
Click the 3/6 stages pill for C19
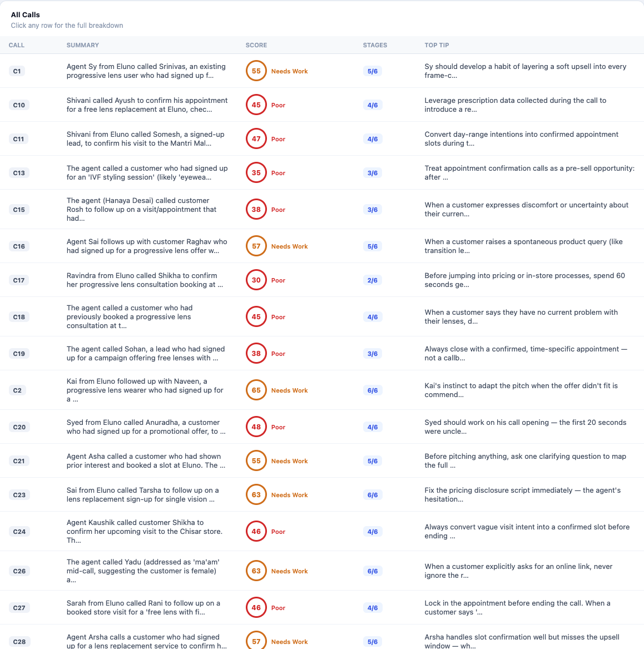click(373, 354)
